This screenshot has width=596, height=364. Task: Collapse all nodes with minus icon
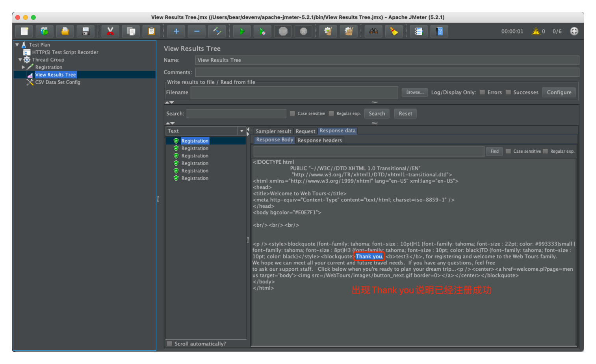click(x=197, y=31)
